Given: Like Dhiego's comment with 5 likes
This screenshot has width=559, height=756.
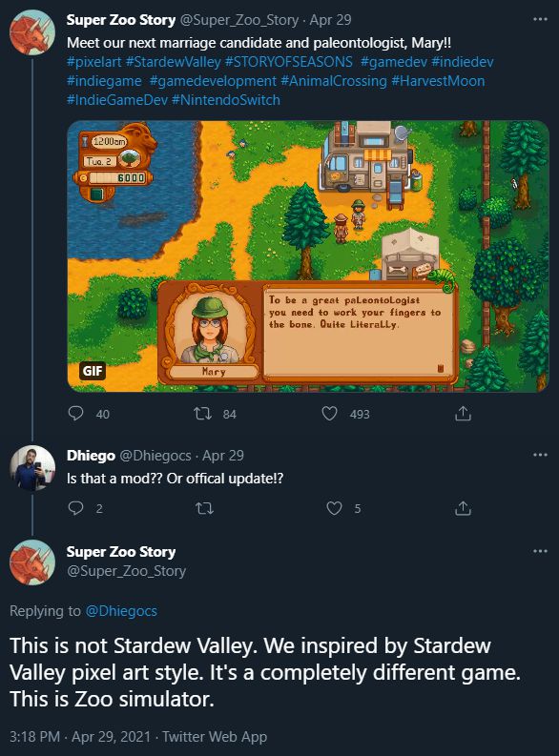Looking at the screenshot, I should point(334,508).
